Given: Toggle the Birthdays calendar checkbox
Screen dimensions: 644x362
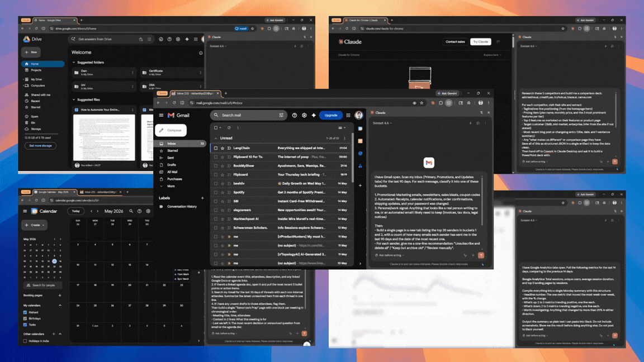Looking at the screenshot, I should [x=25, y=318].
